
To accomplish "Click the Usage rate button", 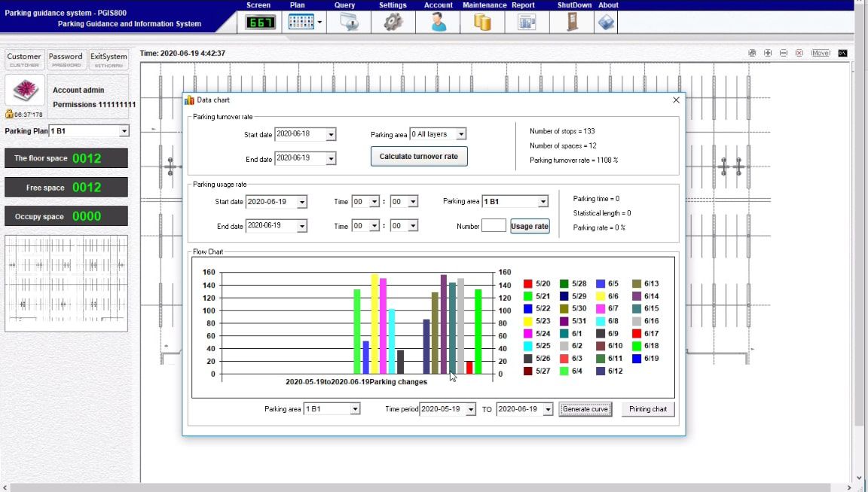I will pos(530,226).
